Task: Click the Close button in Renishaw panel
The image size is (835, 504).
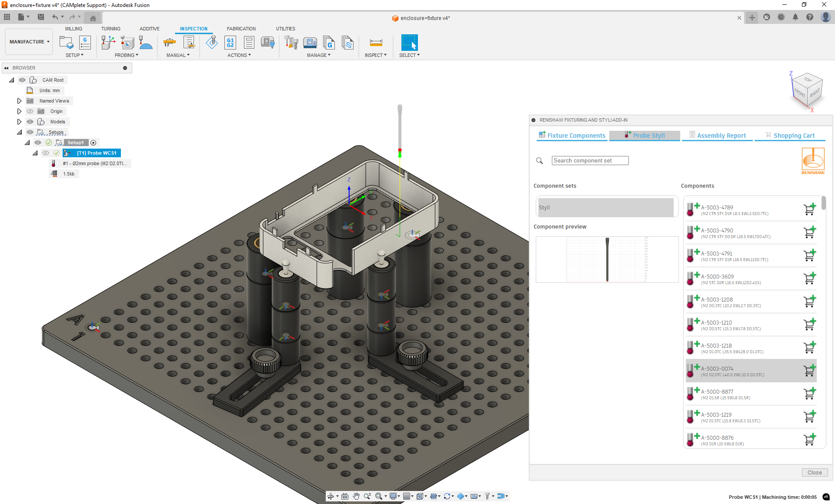Action: tap(814, 472)
